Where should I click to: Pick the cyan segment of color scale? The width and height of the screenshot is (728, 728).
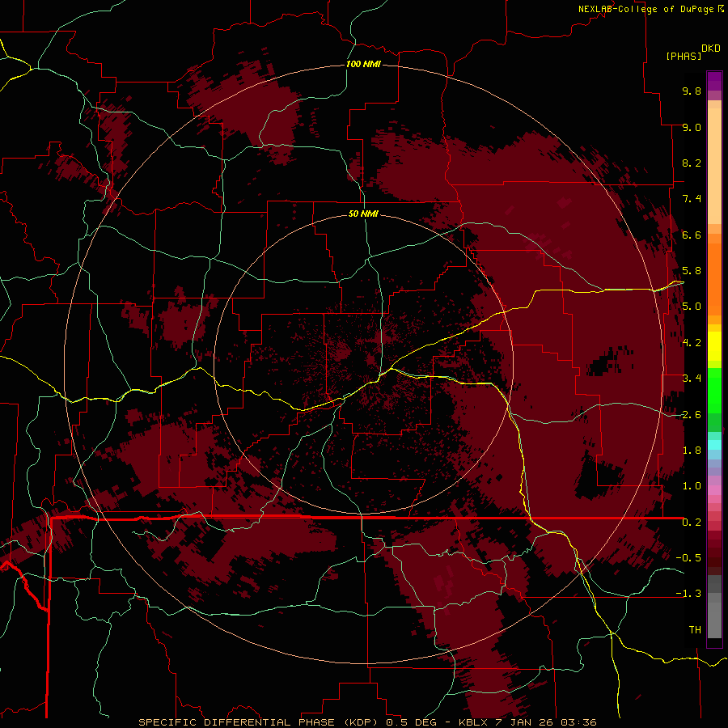pos(714,444)
